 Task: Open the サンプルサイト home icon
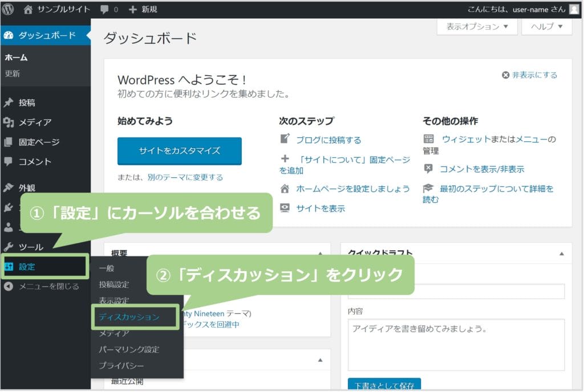pyautogui.click(x=28, y=9)
